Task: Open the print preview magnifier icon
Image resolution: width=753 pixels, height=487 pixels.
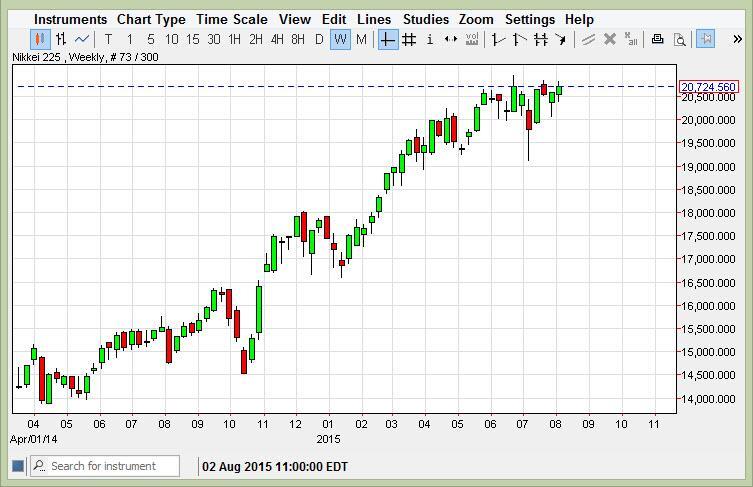Action: pyautogui.click(x=679, y=39)
